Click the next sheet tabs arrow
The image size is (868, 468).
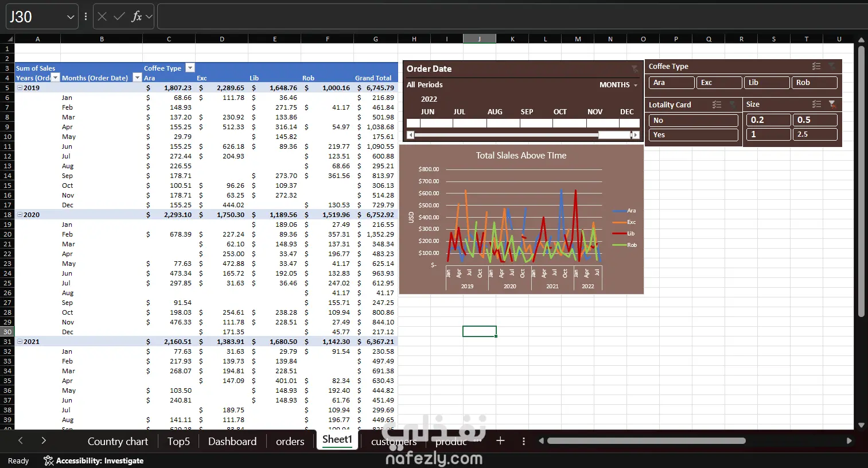tap(44, 440)
